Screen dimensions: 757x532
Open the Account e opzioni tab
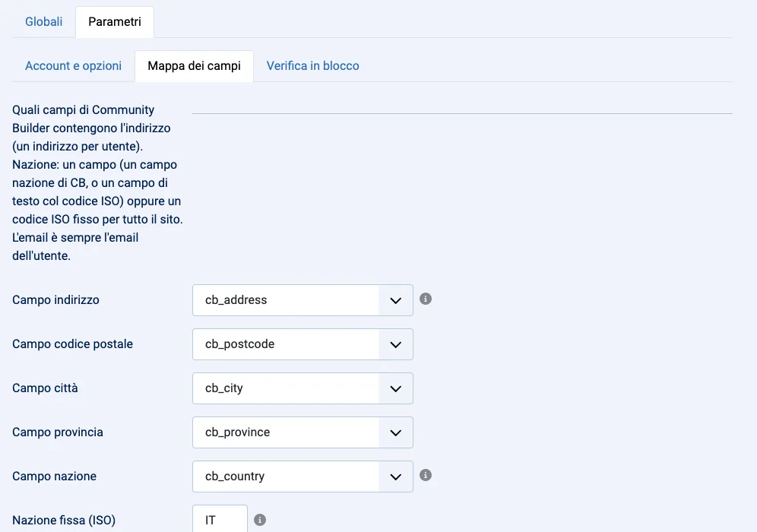coord(74,65)
